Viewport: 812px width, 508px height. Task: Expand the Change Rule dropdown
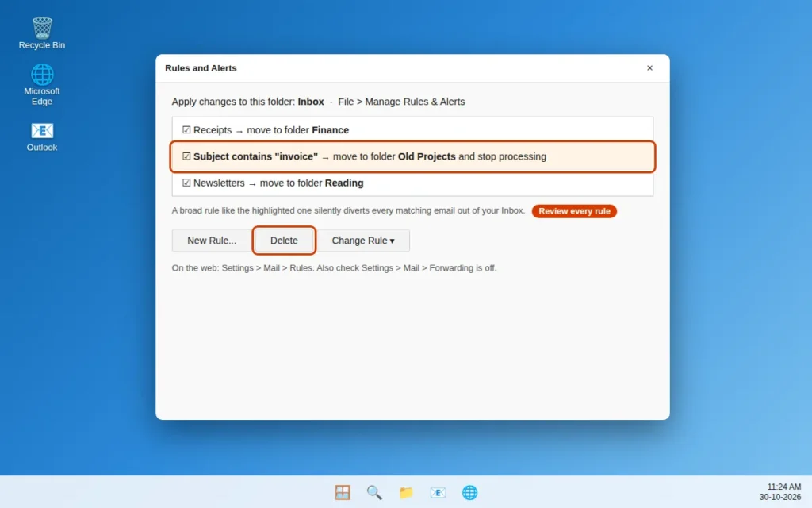(x=363, y=241)
